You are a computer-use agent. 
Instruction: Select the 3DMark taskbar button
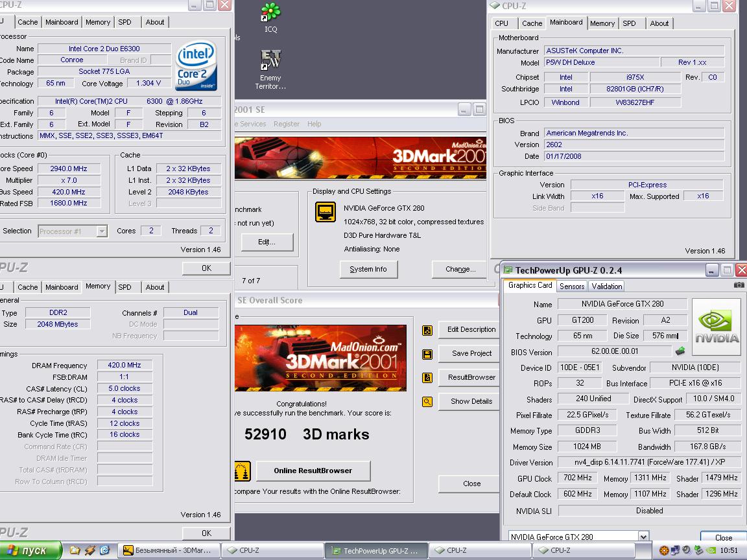[x=168, y=550]
